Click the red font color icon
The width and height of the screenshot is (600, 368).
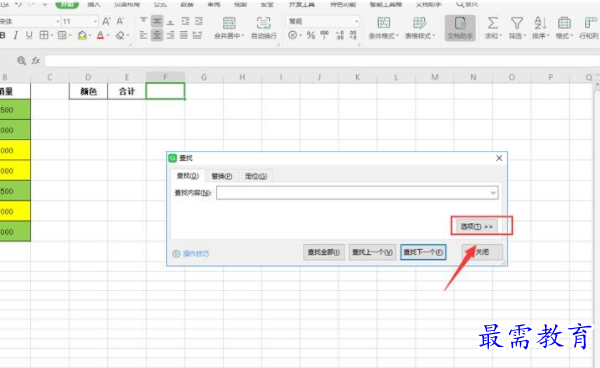[x=100, y=36]
